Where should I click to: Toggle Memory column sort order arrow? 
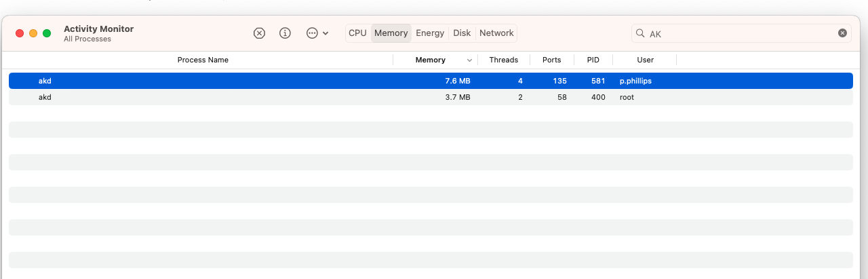[x=470, y=60]
